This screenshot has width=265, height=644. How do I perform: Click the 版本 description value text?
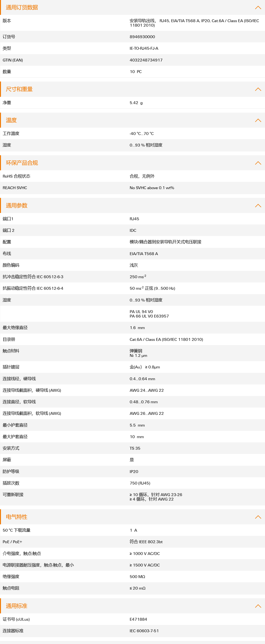tap(194, 23)
